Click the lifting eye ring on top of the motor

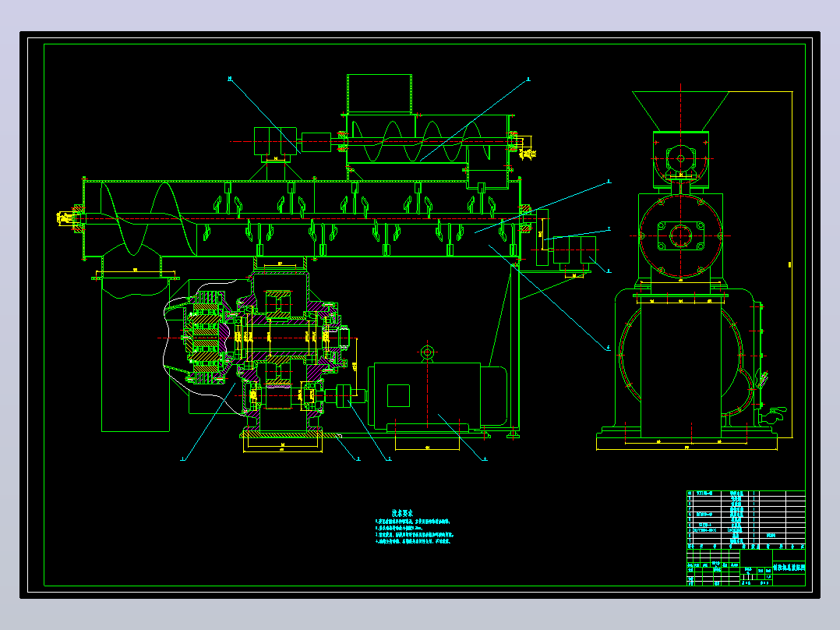[x=428, y=352]
